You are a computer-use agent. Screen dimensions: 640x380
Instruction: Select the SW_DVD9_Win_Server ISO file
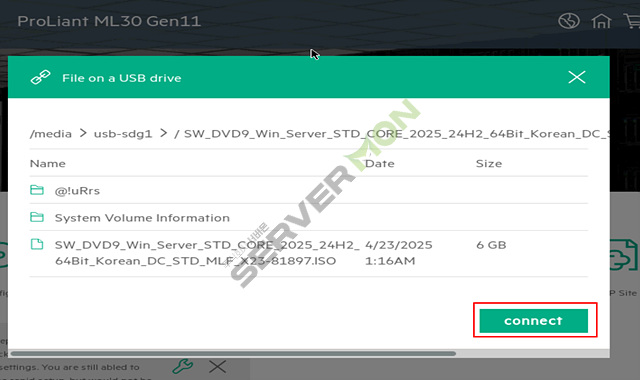pos(207,253)
